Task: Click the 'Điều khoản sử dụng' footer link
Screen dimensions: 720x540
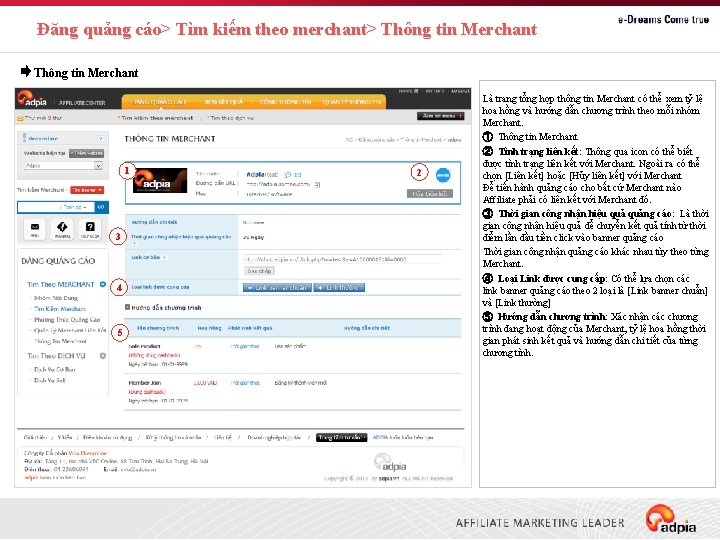Action: [107, 437]
